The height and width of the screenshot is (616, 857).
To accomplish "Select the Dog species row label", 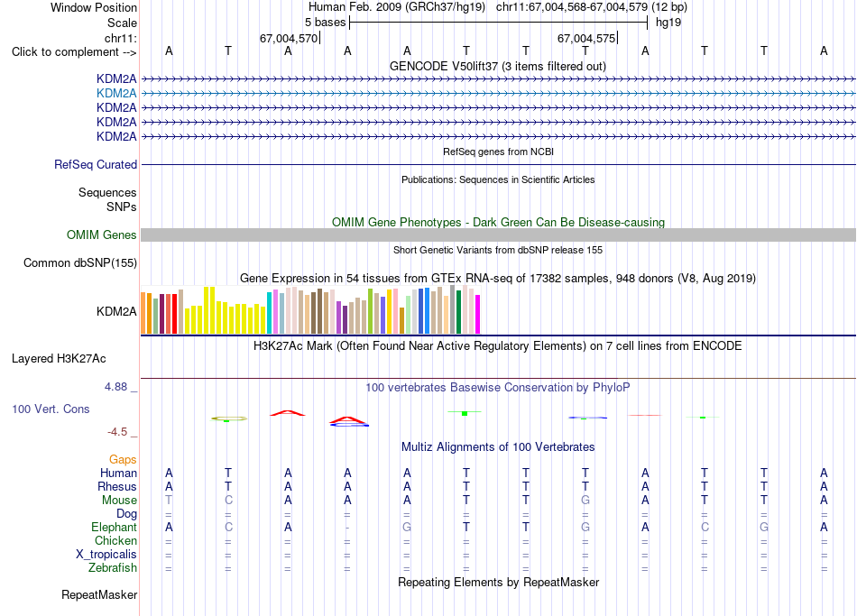I will pyautogui.click(x=126, y=514).
